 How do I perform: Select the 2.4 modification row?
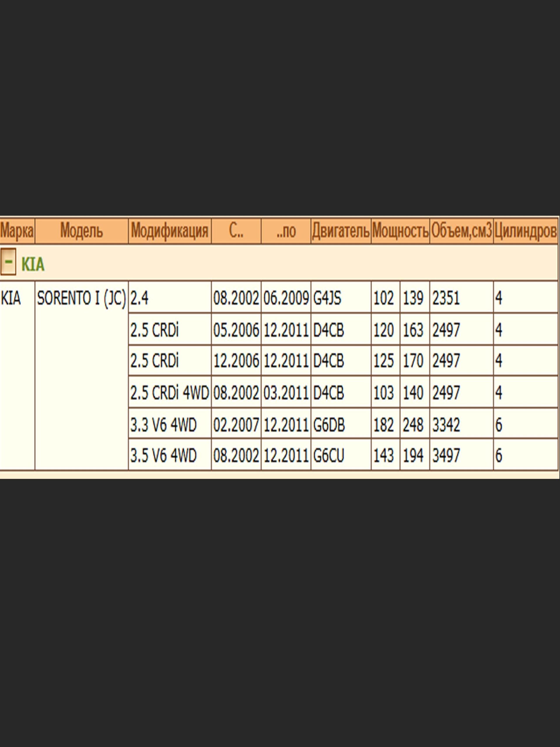(139, 298)
